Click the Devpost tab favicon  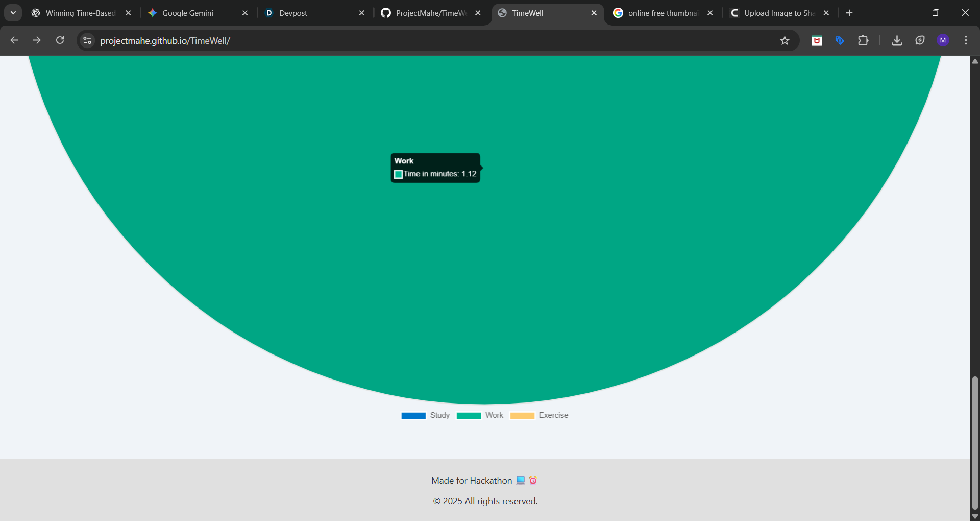(269, 13)
